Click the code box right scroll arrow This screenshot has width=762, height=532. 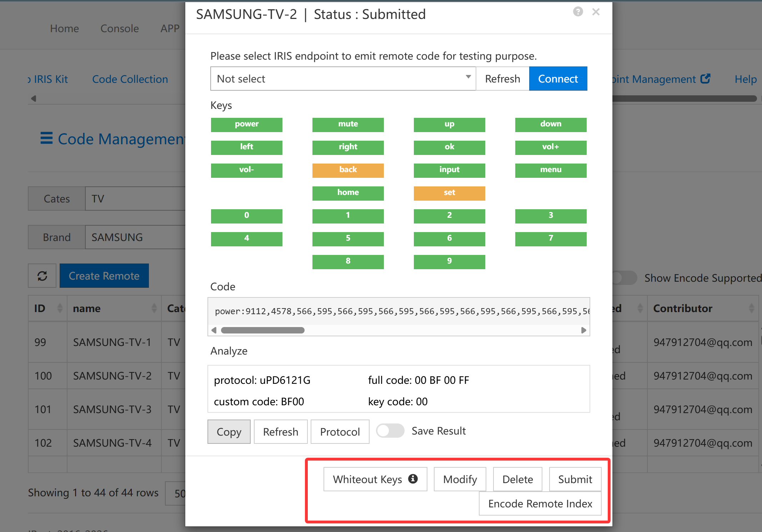pyautogui.click(x=583, y=330)
